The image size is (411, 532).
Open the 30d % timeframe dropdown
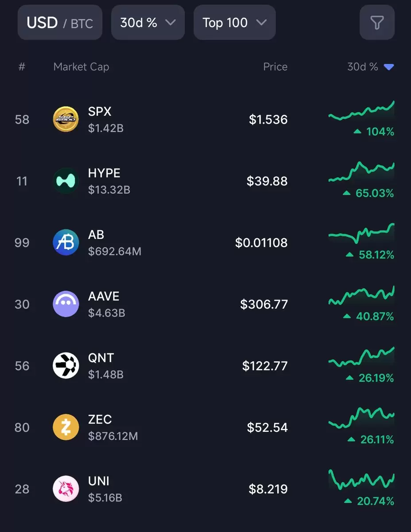coord(148,22)
